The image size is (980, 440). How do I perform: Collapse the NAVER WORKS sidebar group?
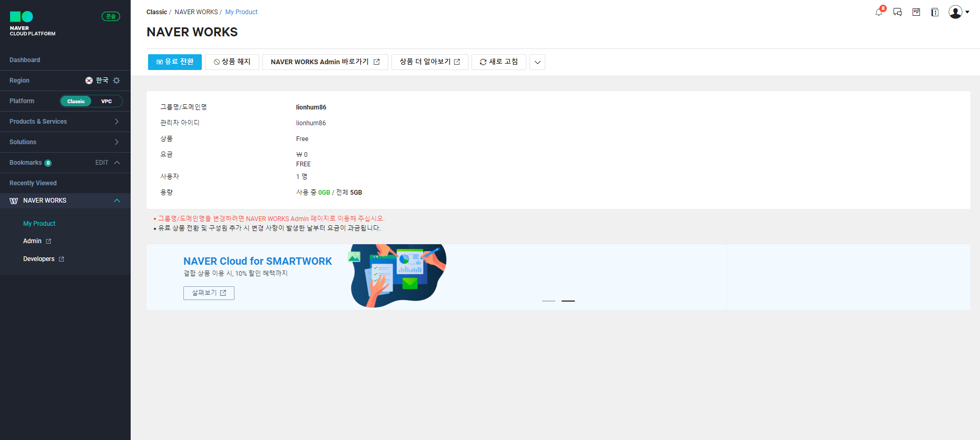pyautogui.click(x=117, y=201)
